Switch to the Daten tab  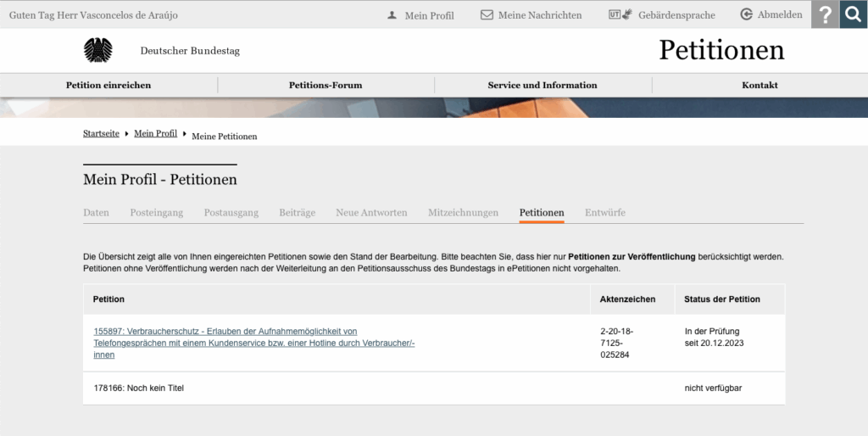coord(96,213)
